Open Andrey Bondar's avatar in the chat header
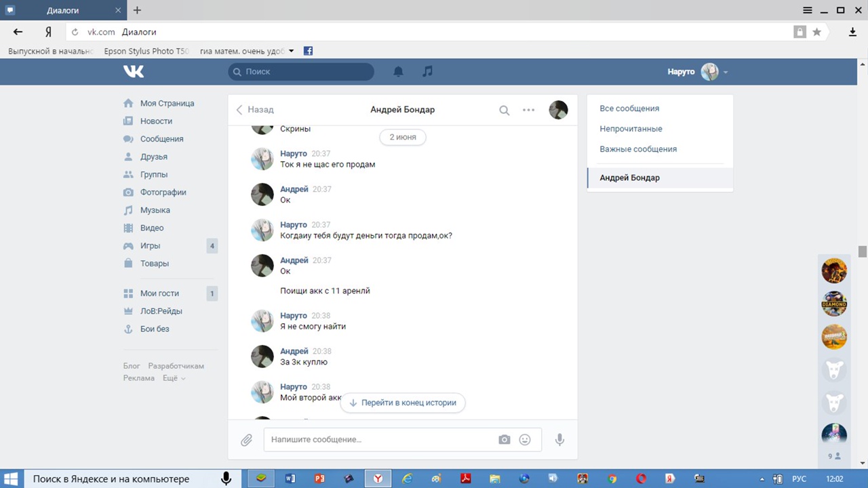The image size is (868, 488). coord(558,110)
